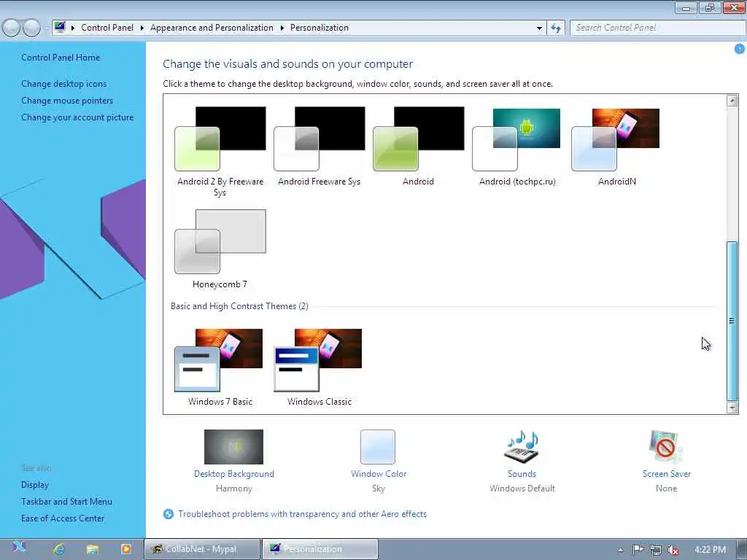Open the Sounds settings icon

(x=522, y=447)
